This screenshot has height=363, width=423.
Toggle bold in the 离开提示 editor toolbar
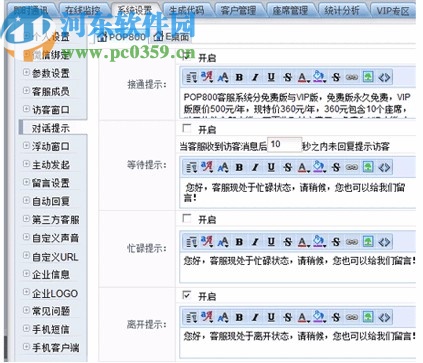click(239, 317)
